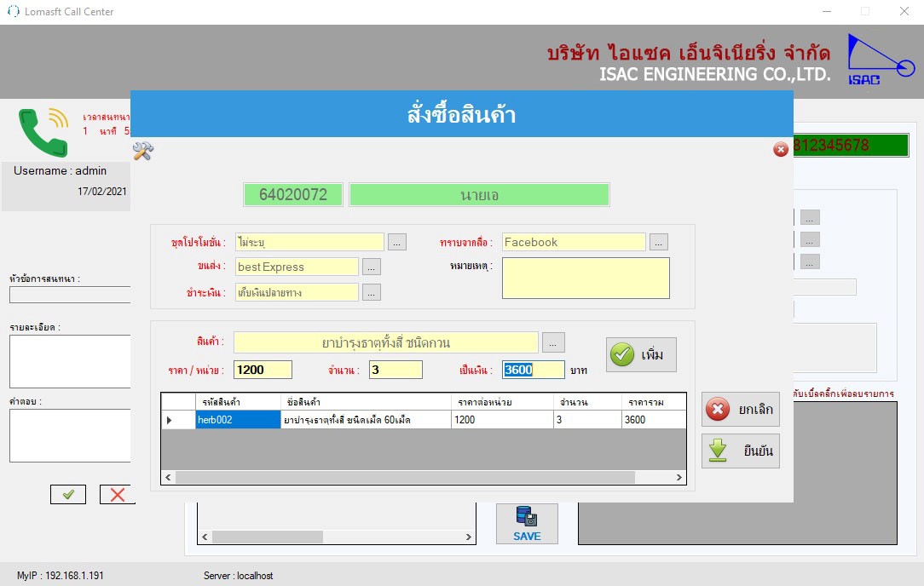Screen dimensions: 924x586
Task: Click the ราคา / หน่วย price field
Action: pos(263,370)
